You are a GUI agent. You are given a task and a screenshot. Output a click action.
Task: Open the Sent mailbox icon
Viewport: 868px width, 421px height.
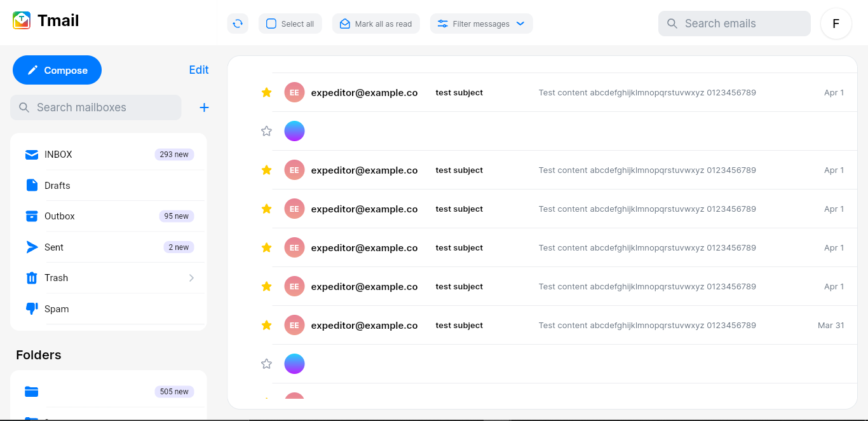[x=32, y=247]
